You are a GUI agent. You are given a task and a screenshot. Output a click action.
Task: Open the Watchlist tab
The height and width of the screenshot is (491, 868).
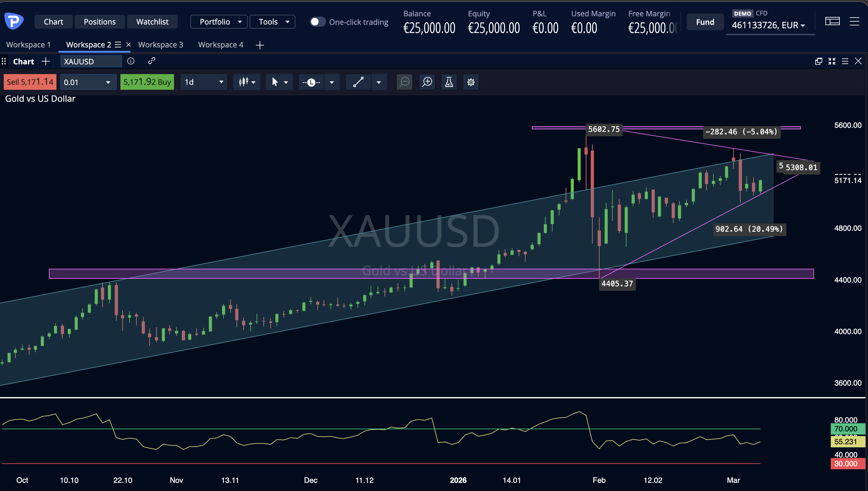point(152,22)
